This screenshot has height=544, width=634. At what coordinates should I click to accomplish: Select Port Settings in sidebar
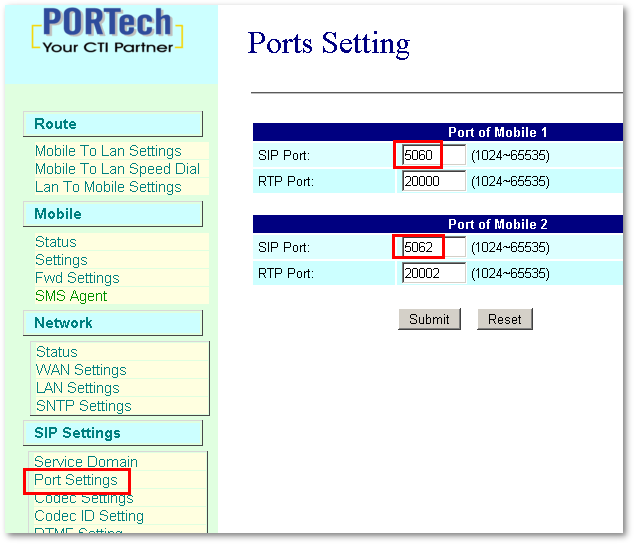76,480
